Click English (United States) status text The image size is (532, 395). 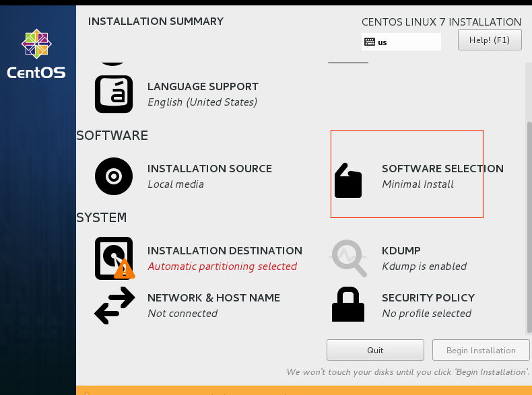pyautogui.click(x=203, y=102)
